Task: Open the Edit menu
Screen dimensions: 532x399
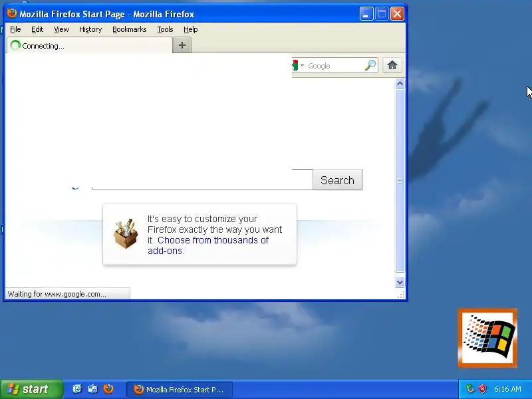Action: pos(37,29)
